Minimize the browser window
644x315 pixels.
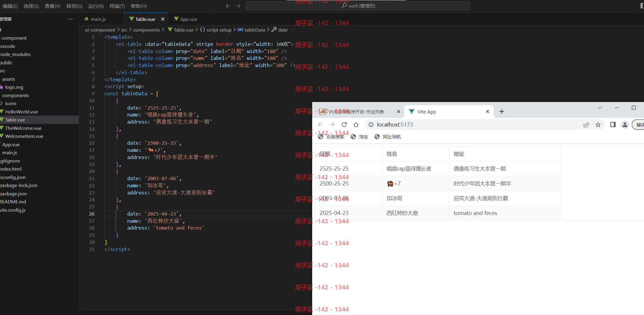point(617,108)
